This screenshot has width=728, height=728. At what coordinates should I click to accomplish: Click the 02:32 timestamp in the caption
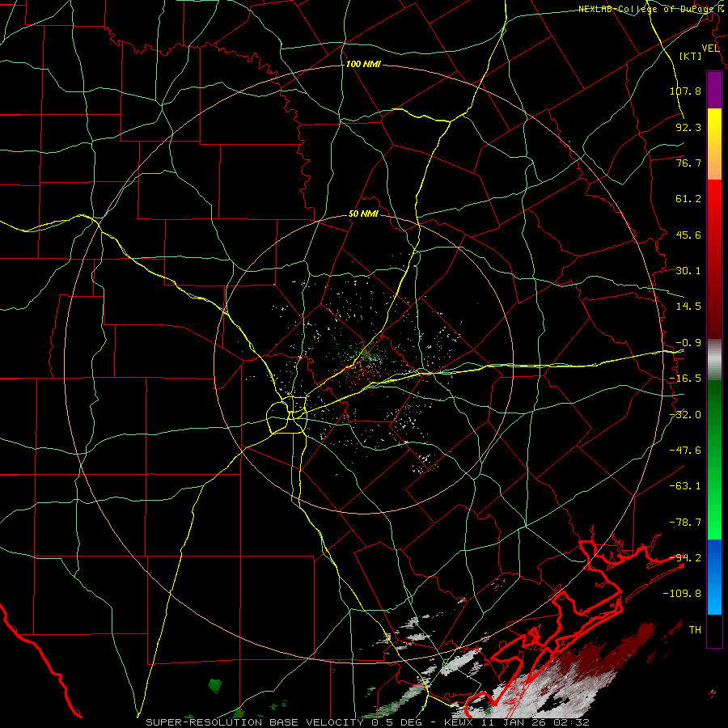click(574, 722)
